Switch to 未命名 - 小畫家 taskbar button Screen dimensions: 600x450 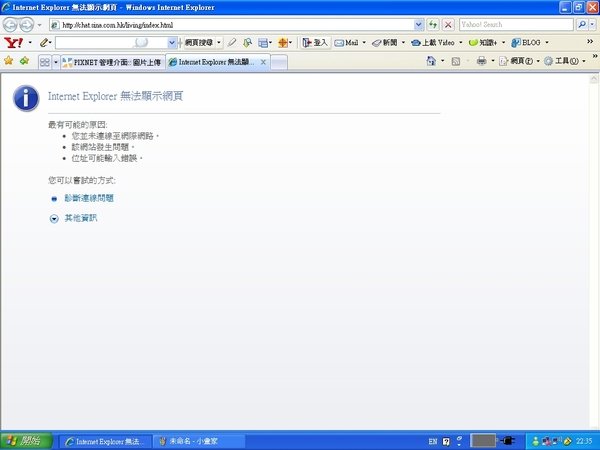coord(199,442)
